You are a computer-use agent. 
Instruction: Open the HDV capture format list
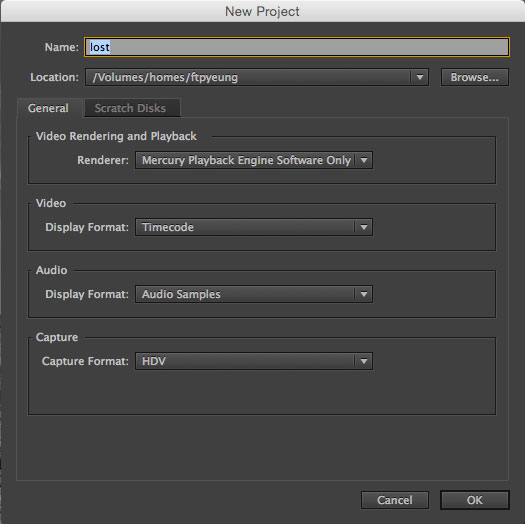click(x=254, y=361)
